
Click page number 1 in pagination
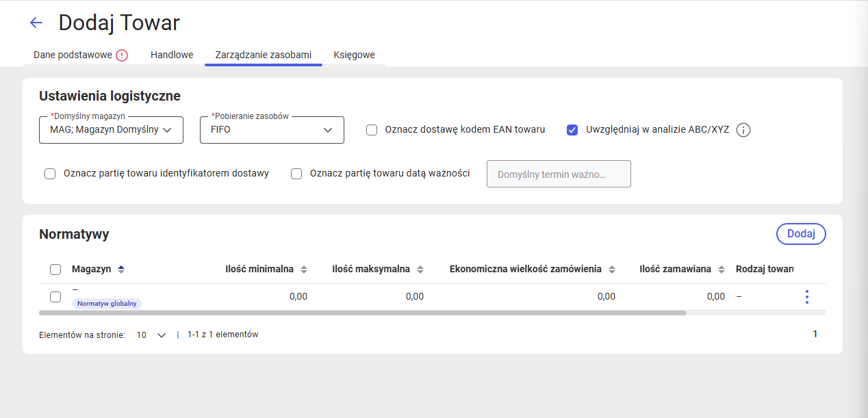pos(815,335)
